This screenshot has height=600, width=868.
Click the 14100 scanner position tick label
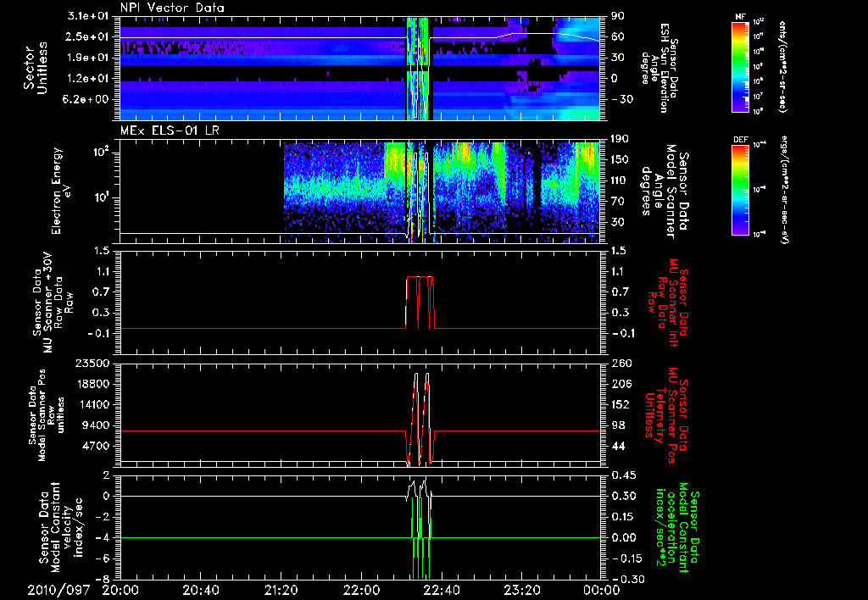pos(92,404)
